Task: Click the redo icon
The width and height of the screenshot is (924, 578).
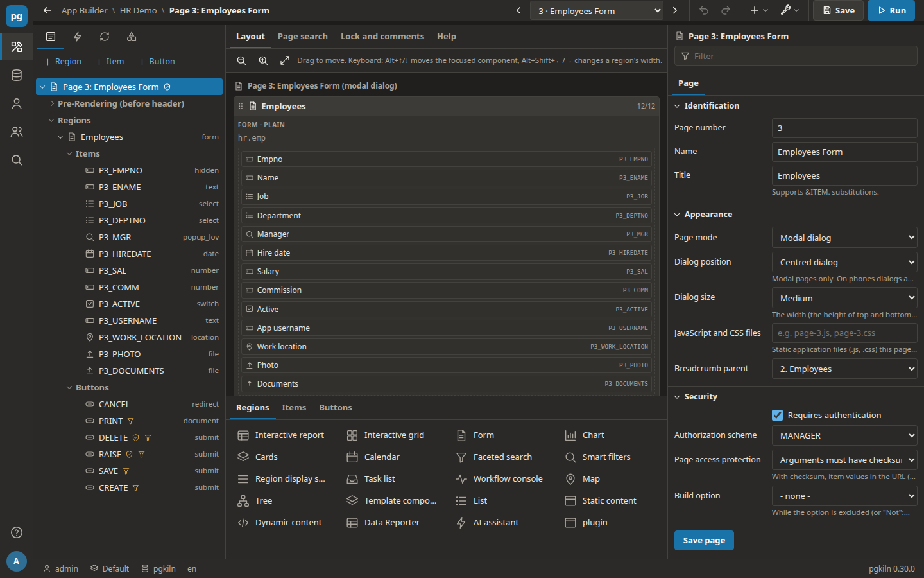Action: [x=726, y=11]
